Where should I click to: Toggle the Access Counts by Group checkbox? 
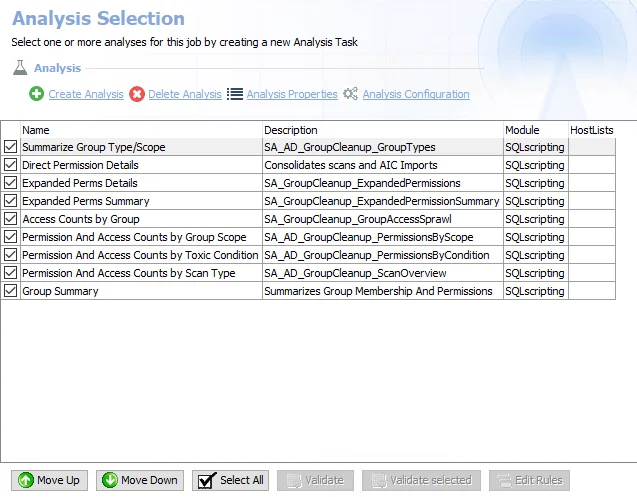[11, 219]
